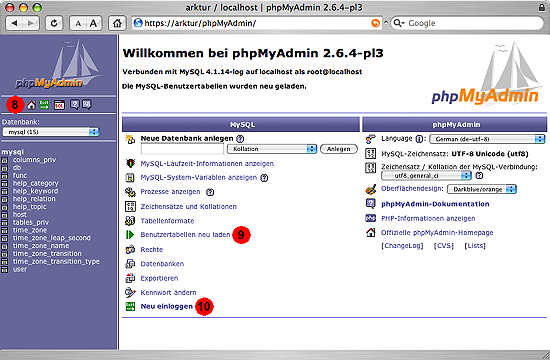
Task: Increase text size with large A button
Action: tap(93, 24)
